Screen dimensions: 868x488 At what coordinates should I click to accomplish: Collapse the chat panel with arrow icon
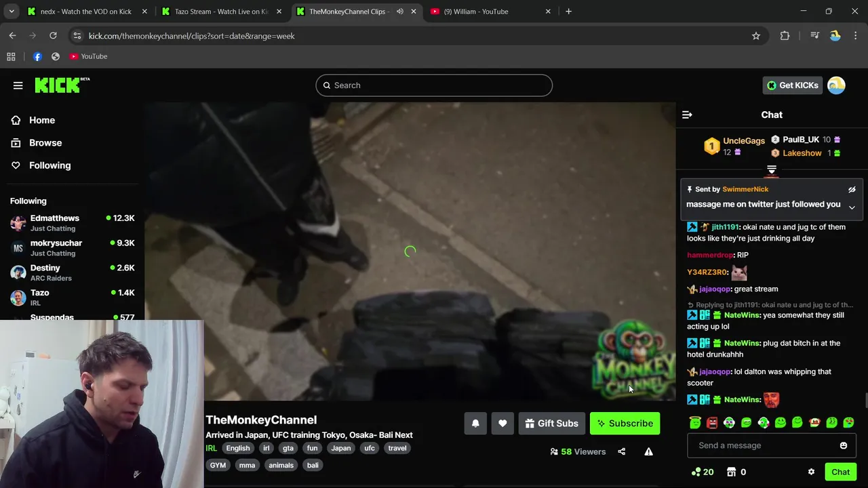click(687, 115)
